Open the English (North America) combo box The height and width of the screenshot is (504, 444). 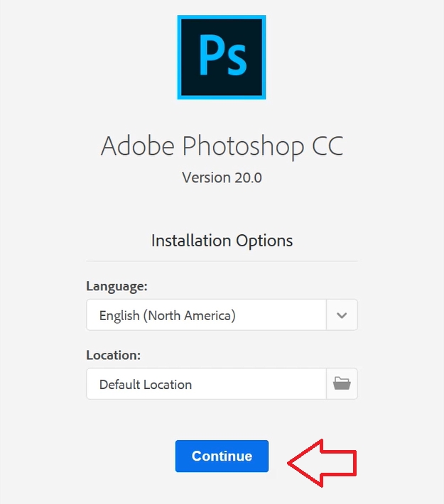(206, 315)
